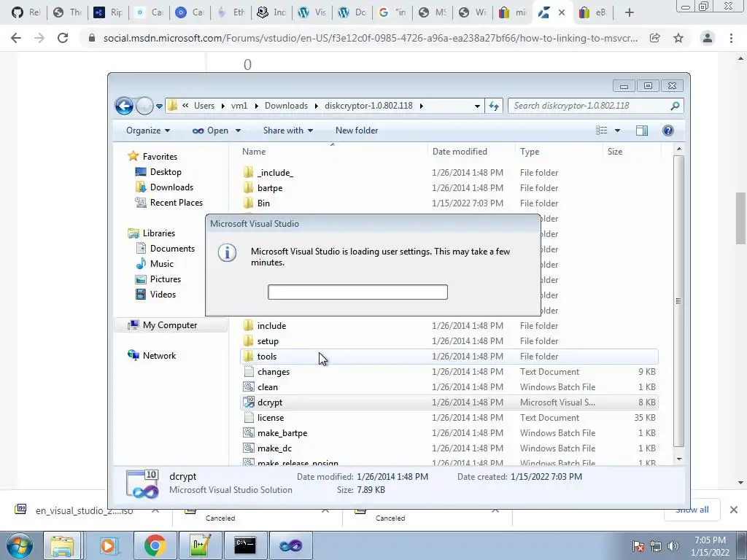Open the Share with menu
Image resolution: width=747 pixels, height=560 pixels.
pyautogui.click(x=287, y=131)
